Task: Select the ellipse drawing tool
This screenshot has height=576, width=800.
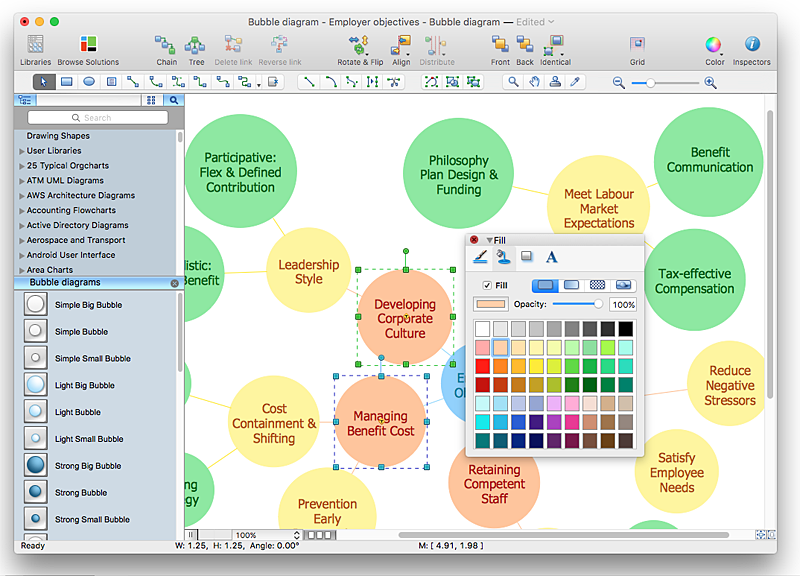Action: coord(89,82)
